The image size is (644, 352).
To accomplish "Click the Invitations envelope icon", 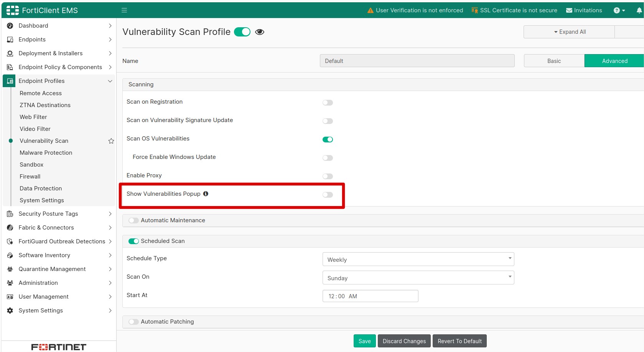I will [x=569, y=10].
